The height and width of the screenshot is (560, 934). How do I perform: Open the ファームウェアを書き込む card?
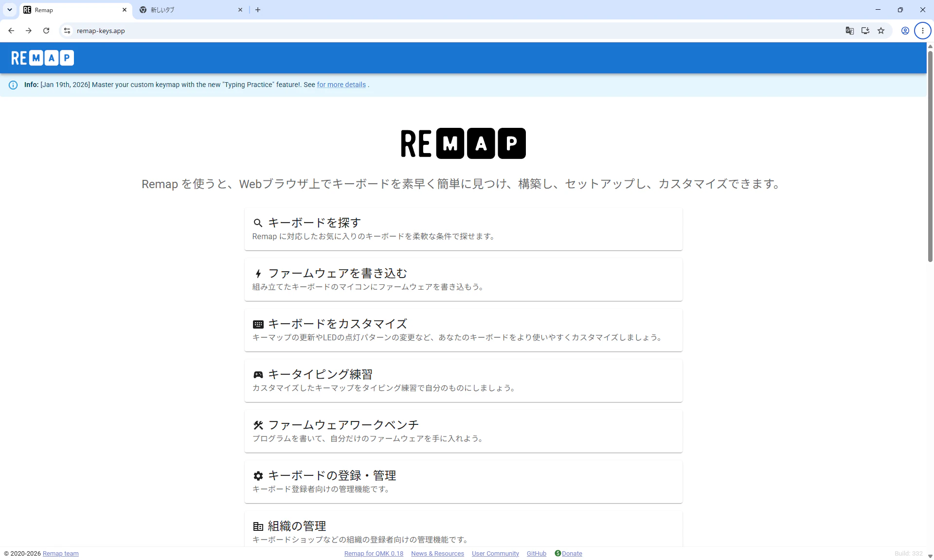click(464, 280)
